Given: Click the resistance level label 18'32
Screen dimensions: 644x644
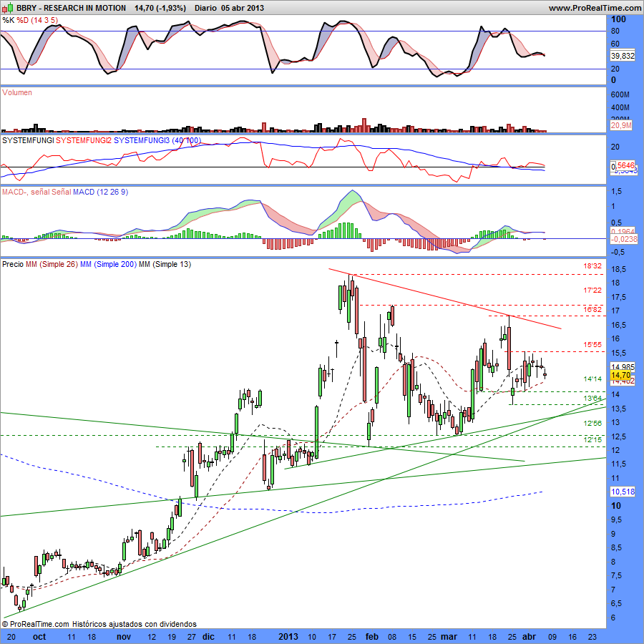Looking at the screenshot, I should click(592, 266).
